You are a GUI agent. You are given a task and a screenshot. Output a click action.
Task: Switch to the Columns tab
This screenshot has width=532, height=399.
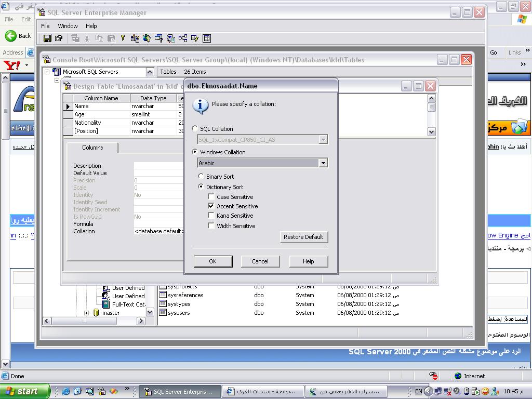coord(92,148)
